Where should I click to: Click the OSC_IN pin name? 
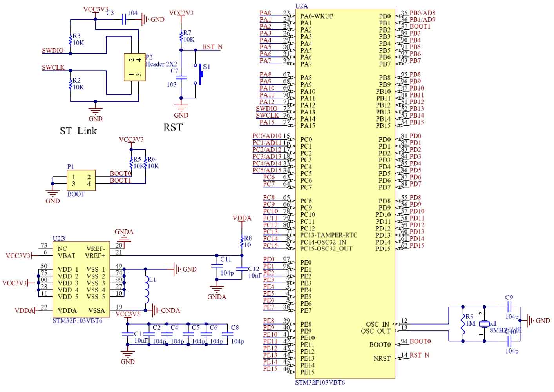pyautogui.click(x=378, y=324)
